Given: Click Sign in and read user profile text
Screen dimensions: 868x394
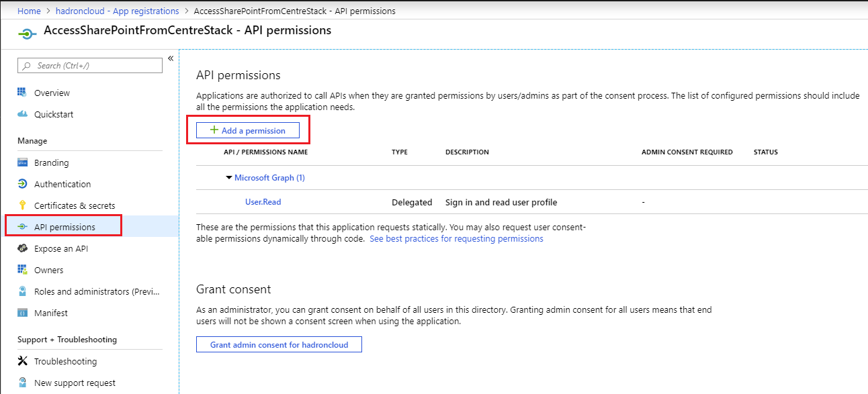Looking at the screenshot, I should click(x=501, y=202).
